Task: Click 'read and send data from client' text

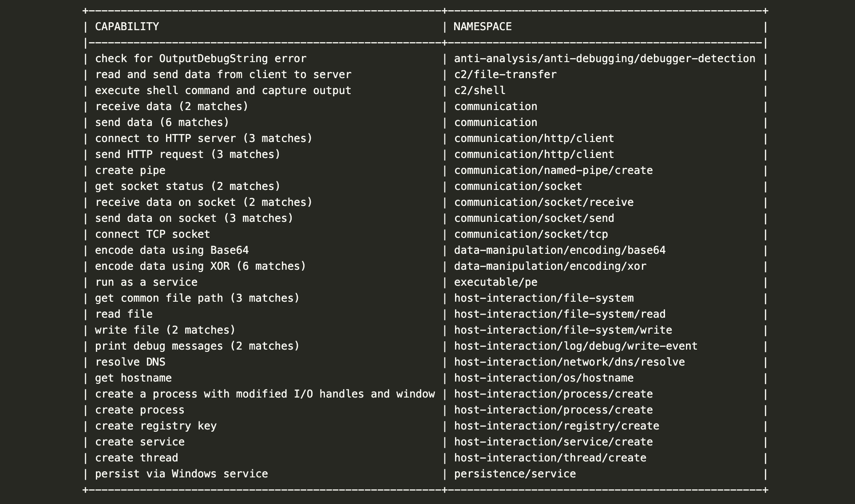Action: [x=191, y=75]
